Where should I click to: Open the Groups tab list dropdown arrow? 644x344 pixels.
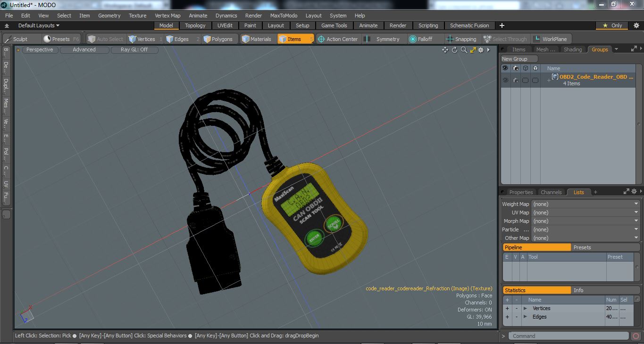616,49
